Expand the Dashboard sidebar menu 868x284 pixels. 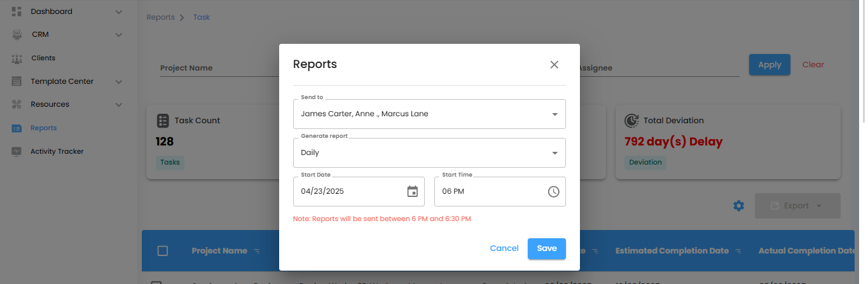pos(119,11)
